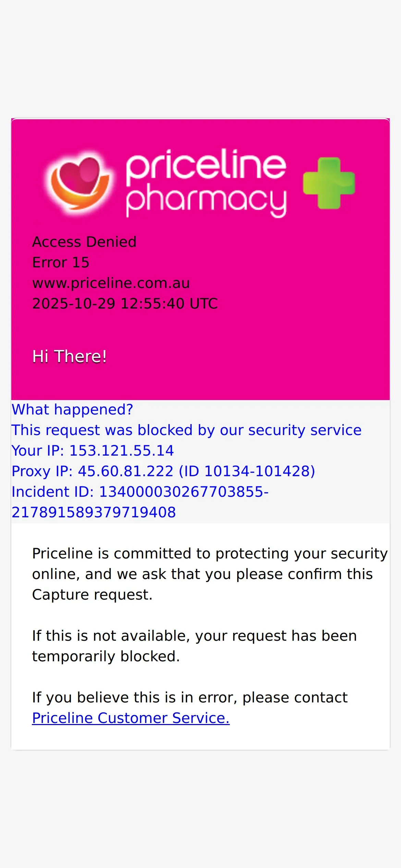Click the "Error 15" line

61,262
